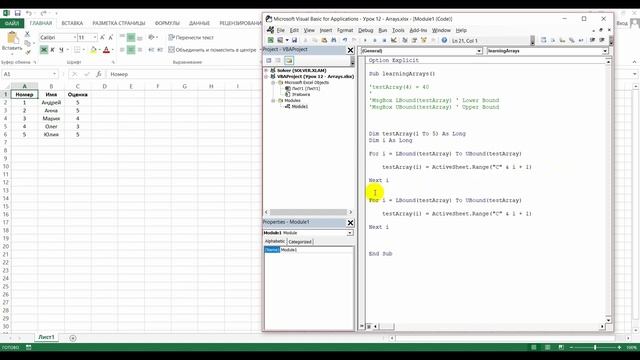Click the View Microsoft Excel icon in VBA toolbar
Screen dimensions: 640x360
[271, 40]
